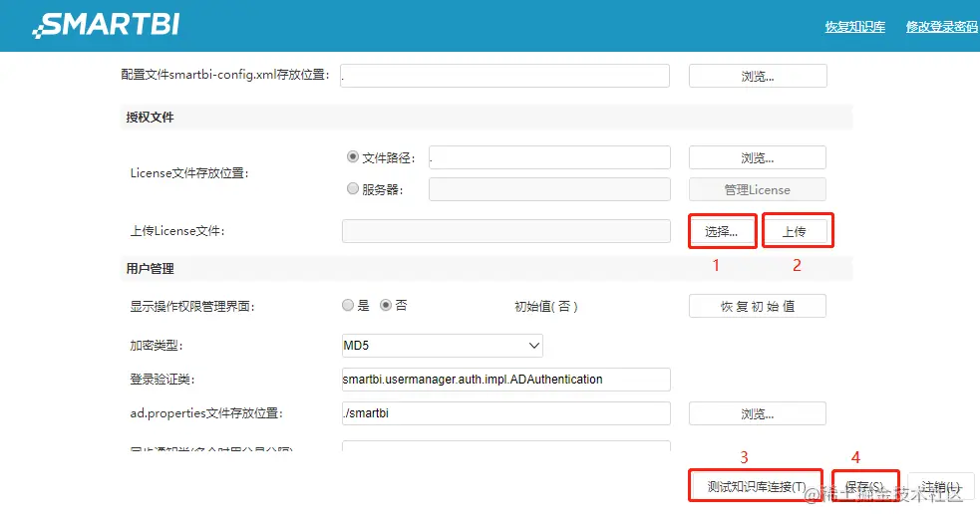The height and width of the screenshot is (521, 980).
Task: Select the 服务器 radio button
Action: [353, 188]
